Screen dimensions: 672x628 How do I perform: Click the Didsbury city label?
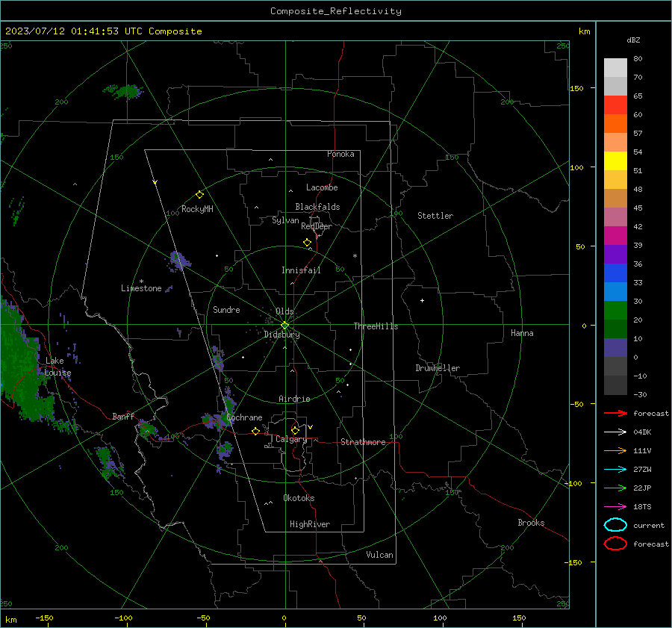tap(281, 335)
